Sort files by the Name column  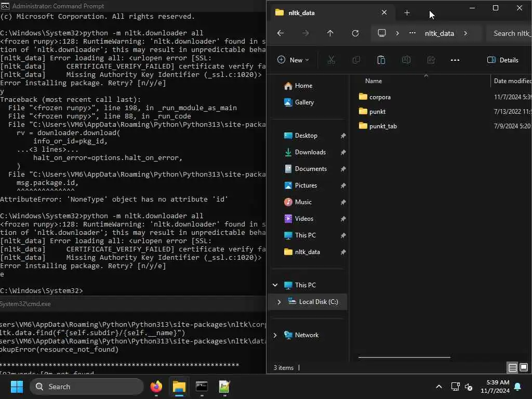pyautogui.click(x=373, y=81)
